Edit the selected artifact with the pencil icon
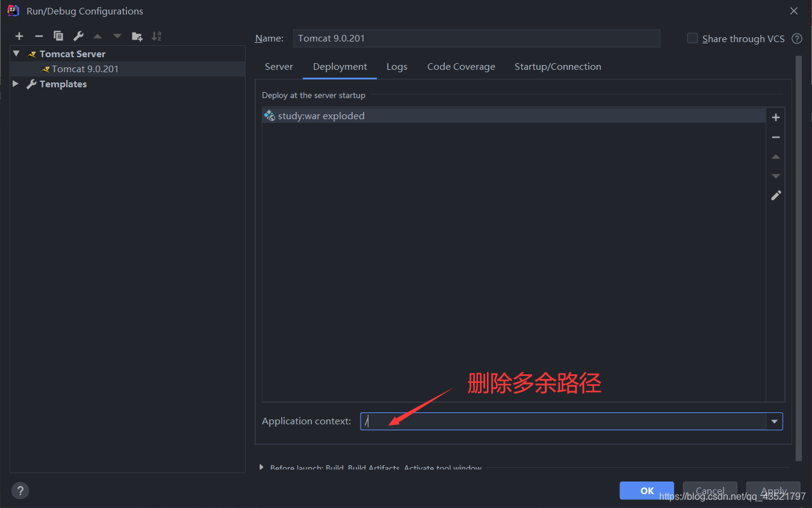Screen dimensions: 812x508 point(776,196)
